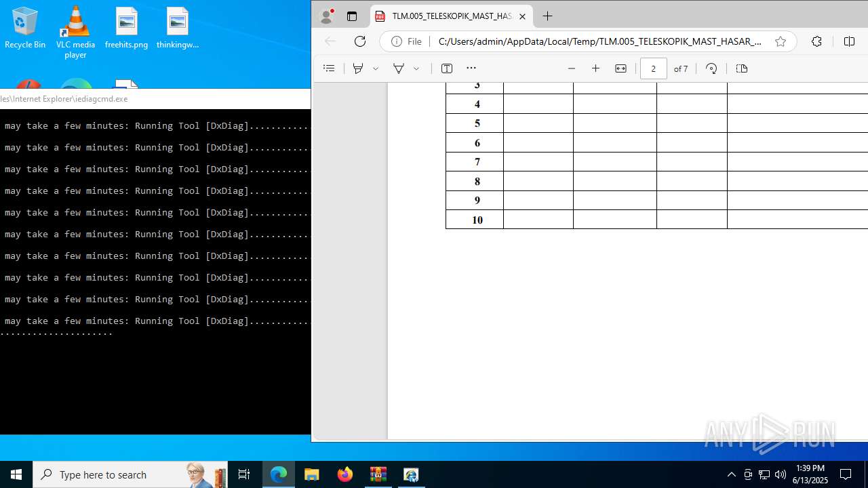Open Edge Extensions icon
Viewport: 868px width, 488px height.
pos(816,41)
